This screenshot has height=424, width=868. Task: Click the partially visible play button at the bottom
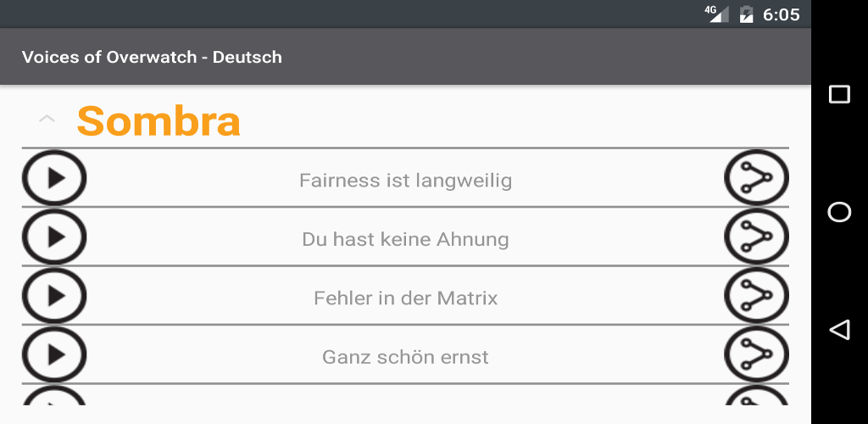coord(54,396)
